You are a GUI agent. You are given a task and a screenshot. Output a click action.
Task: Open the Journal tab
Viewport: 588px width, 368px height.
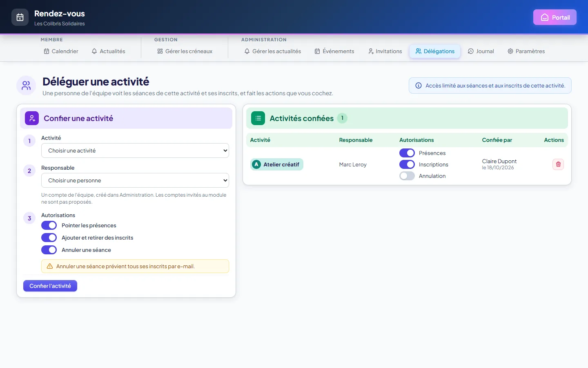coord(481,51)
